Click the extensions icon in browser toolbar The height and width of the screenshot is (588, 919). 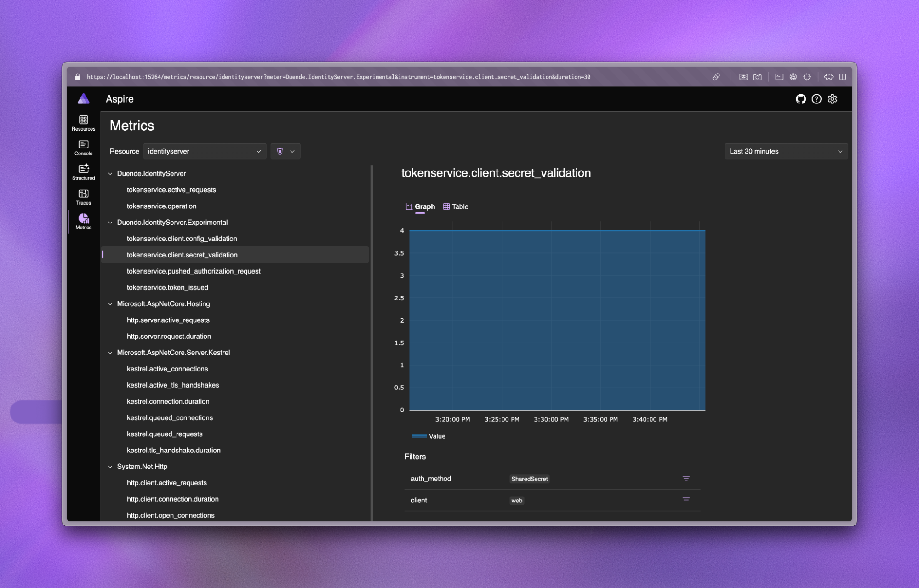829,77
